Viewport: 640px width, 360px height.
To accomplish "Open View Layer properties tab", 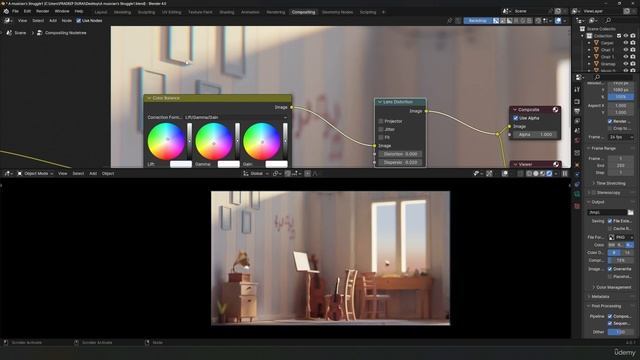I will 577,121.
